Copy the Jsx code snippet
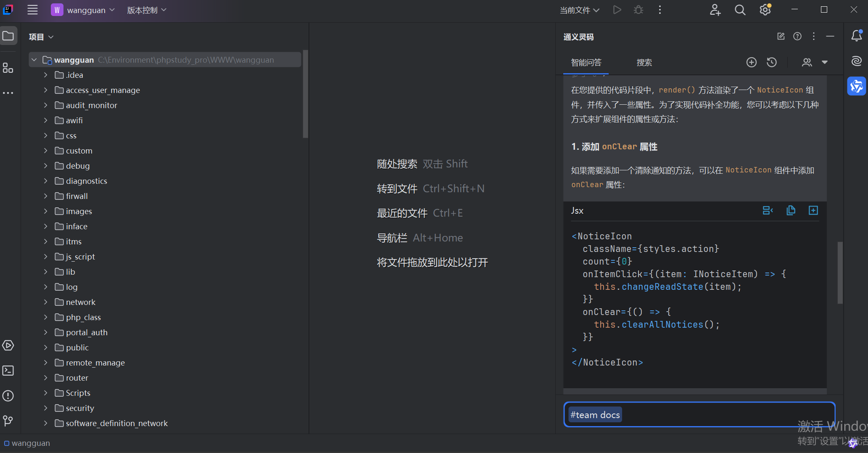The image size is (868, 453). pos(791,210)
